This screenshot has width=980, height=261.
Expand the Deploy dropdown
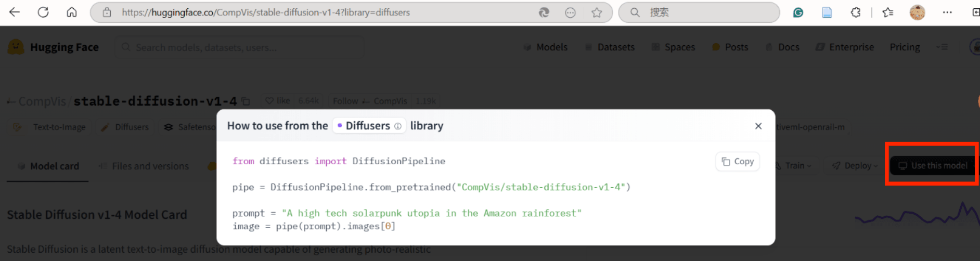point(855,166)
